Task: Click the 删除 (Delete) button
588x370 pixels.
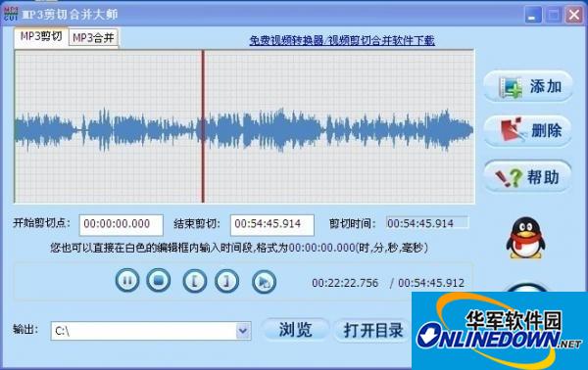Action: pyautogui.click(x=528, y=131)
